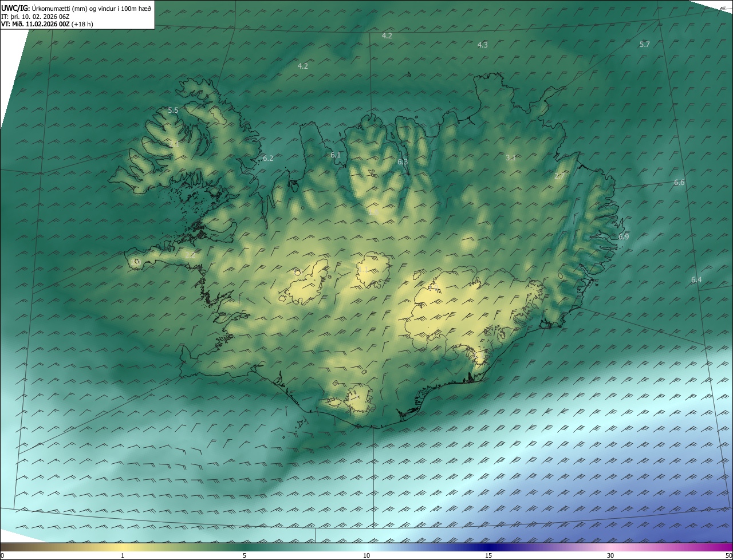Screen dimensions: 733x560
Task: Click the 5.5 value over the Westfjords
Action: tap(173, 110)
